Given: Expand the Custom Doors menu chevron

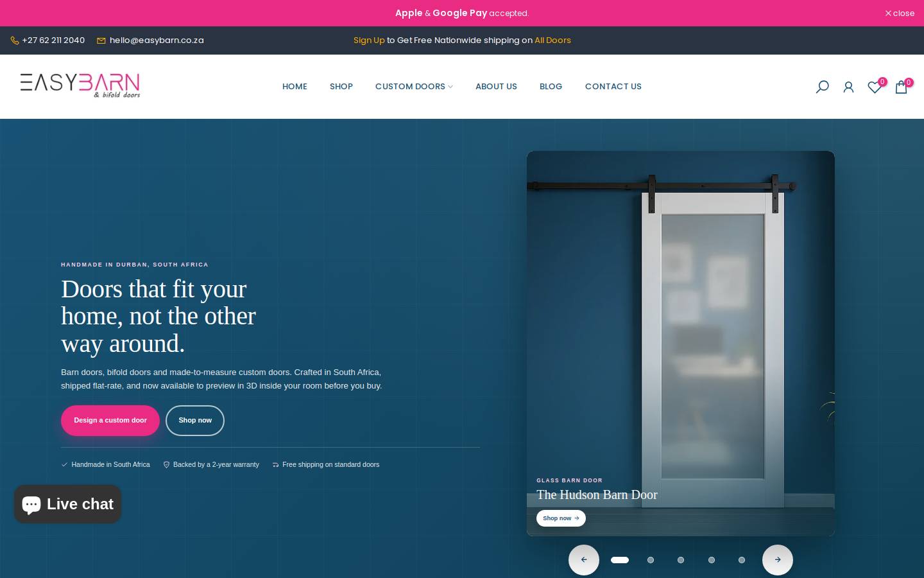Looking at the screenshot, I should coord(450,87).
